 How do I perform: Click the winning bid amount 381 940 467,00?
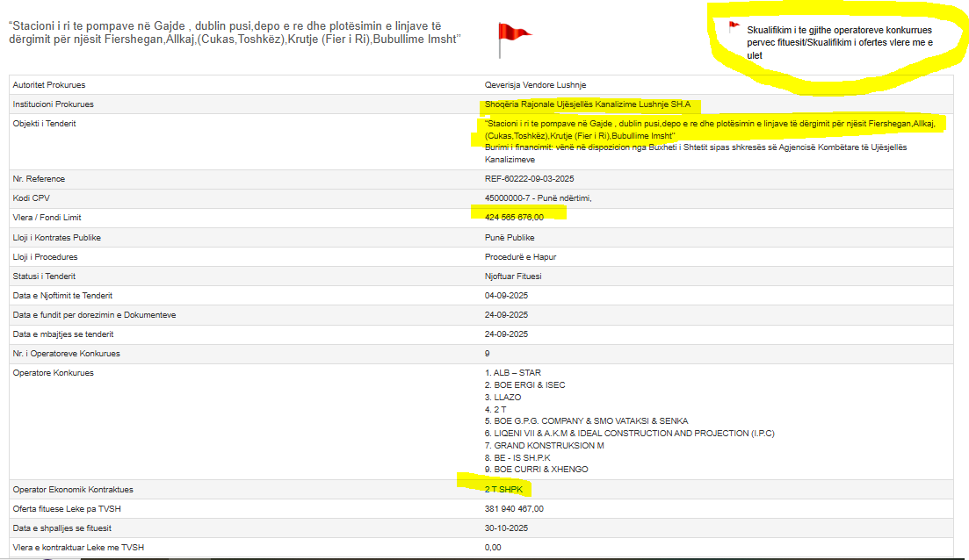tap(514, 508)
